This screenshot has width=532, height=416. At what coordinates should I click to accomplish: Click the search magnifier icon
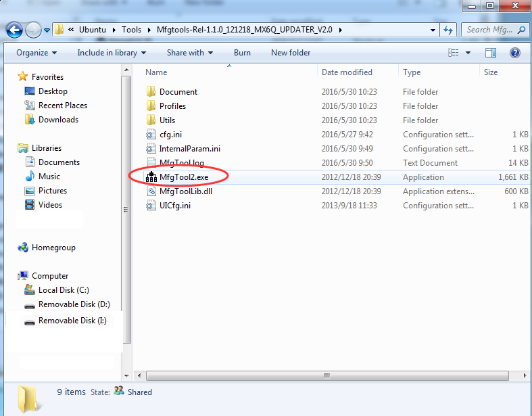(521, 30)
